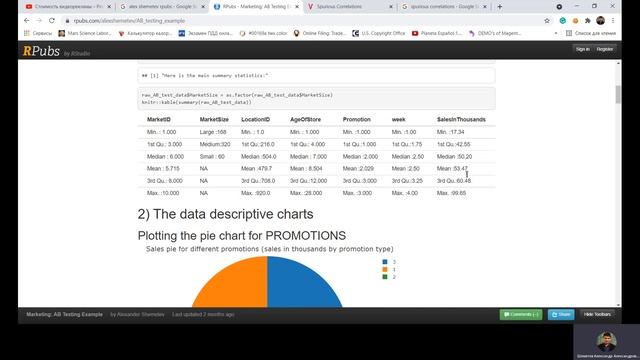Click the blue Share button
This screenshot has height=360, width=640.
(561, 314)
